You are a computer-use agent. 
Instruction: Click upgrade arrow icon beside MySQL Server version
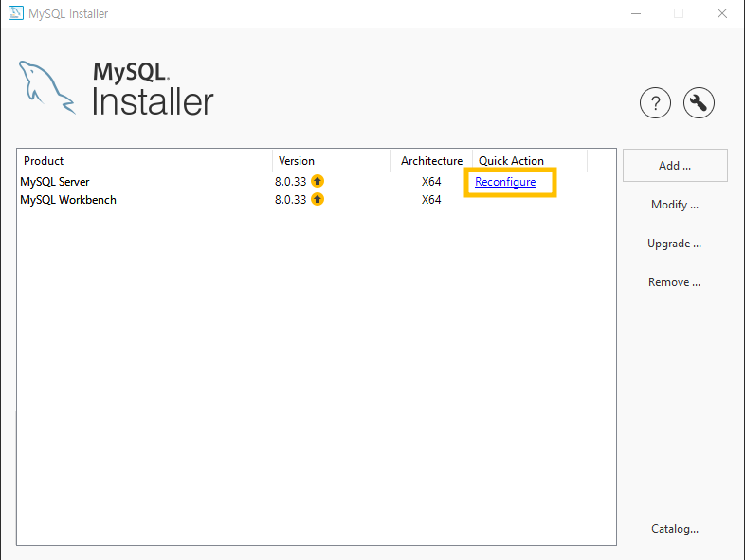[x=318, y=181]
